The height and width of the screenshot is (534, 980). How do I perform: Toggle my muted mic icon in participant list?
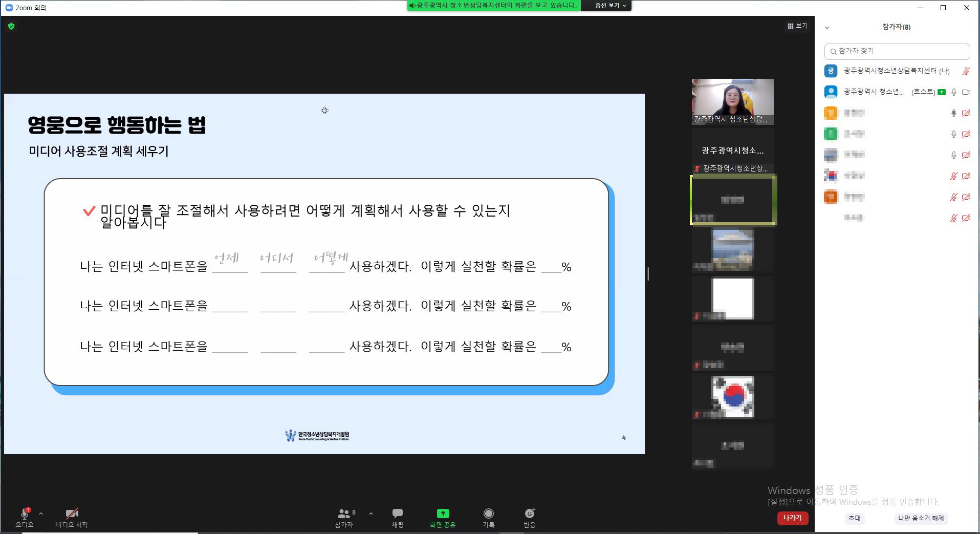coord(966,71)
